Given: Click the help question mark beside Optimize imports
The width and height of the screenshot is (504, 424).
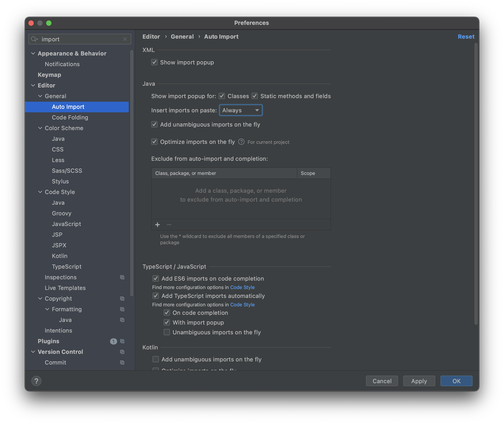Looking at the screenshot, I should [x=241, y=142].
